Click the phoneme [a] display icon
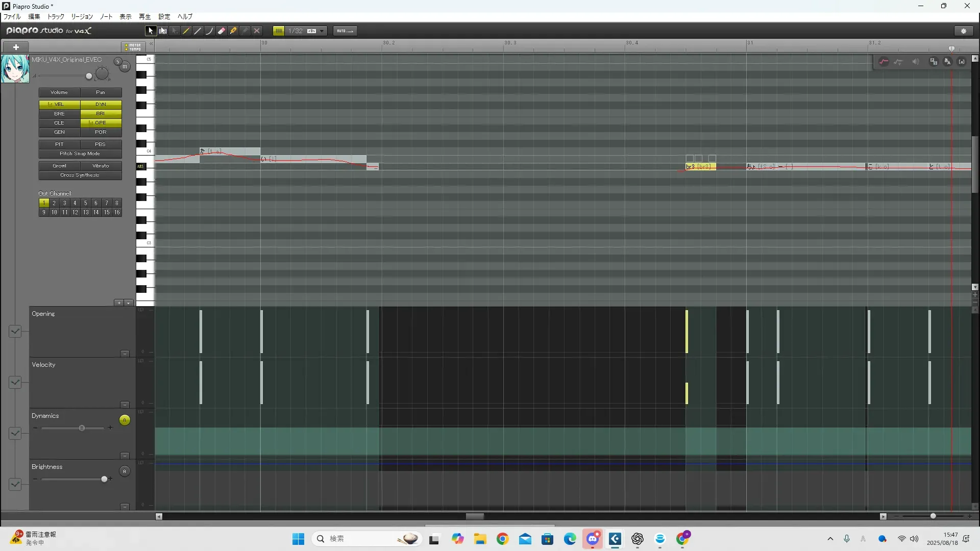The width and height of the screenshot is (980, 551). [x=962, y=62]
